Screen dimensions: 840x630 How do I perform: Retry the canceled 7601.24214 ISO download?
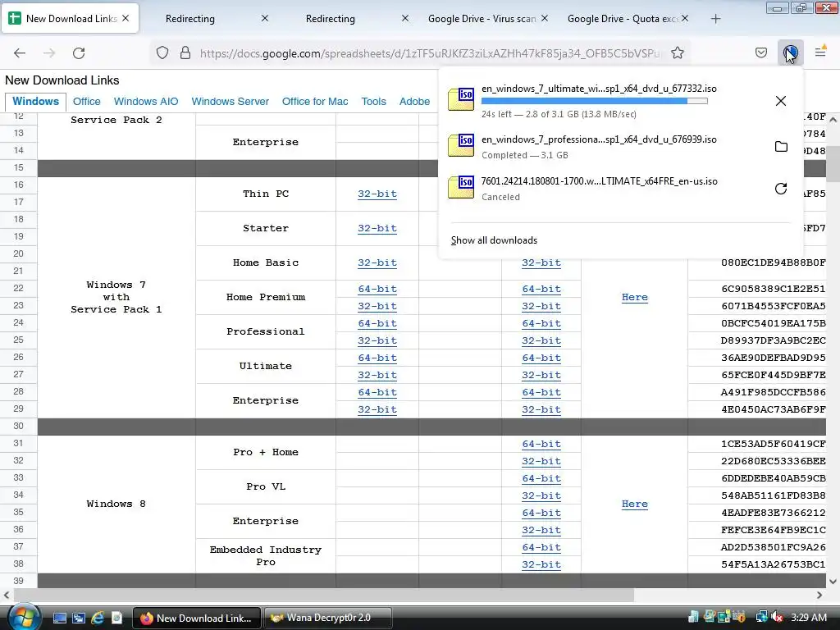point(781,188)
